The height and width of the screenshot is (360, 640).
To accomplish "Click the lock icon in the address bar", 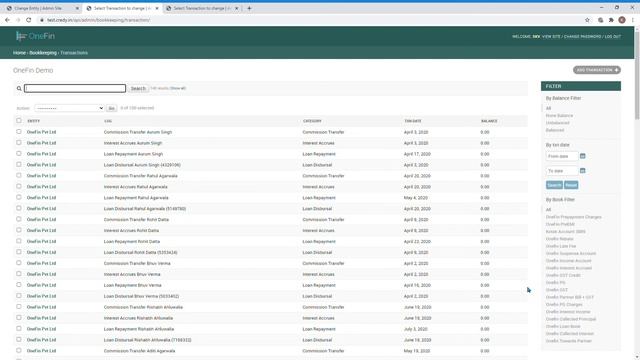I will pyautogui.click(x=42, y=20).
